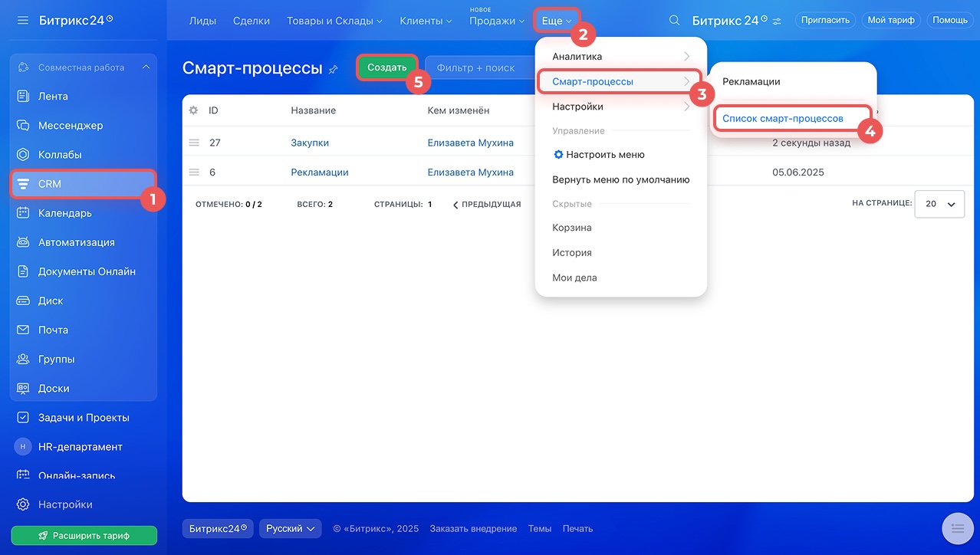Open Мои дела from the dropdown

[574, 277]
